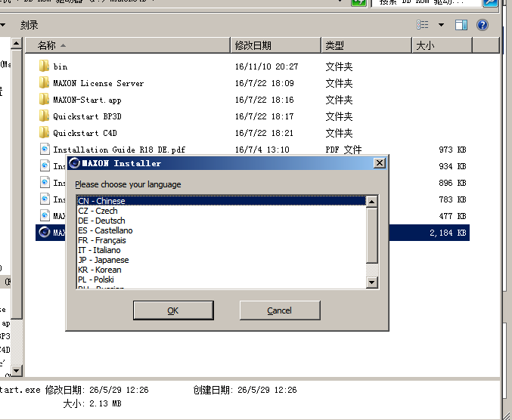The image size is (512, 420).
Task: Click the 2,184 KB size cell
Action: [448, 233]
